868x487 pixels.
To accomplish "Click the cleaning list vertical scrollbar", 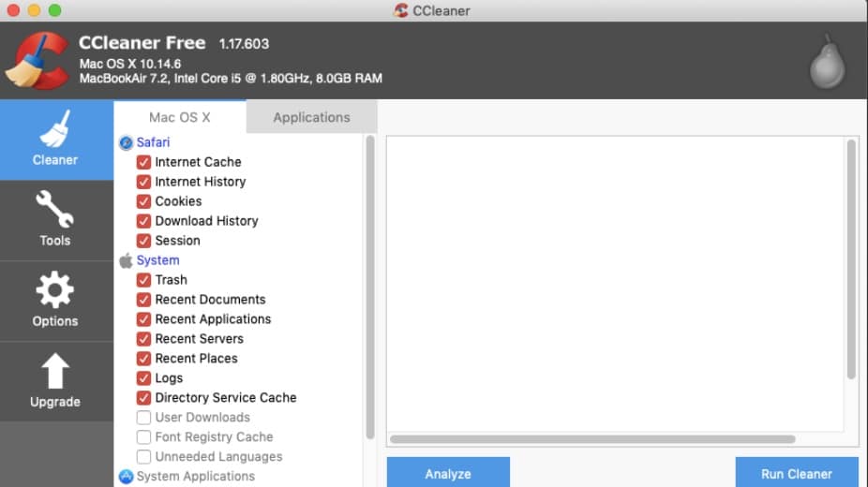I will pos(369,288).
